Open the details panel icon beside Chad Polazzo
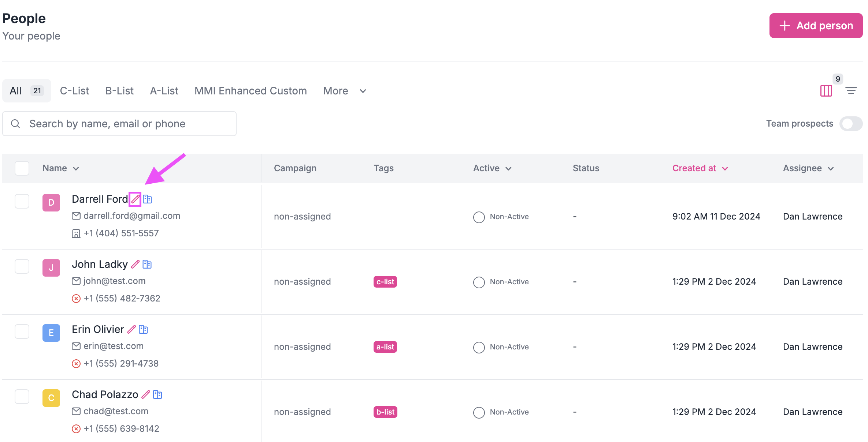The width and height of the screenshot is (868, 442). coord(157,394)
